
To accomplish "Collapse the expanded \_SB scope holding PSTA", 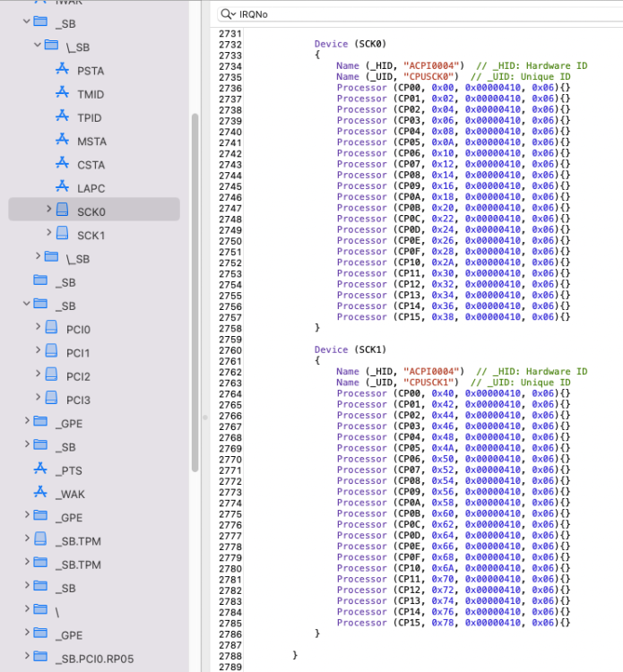I will pyautogui.click(x=38, y=45).
